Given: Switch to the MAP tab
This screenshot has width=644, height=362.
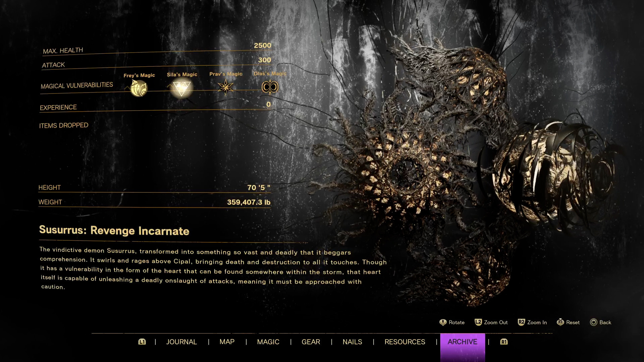Looking at the screenshot, I should pyautogui.click(x=227, y=342).
